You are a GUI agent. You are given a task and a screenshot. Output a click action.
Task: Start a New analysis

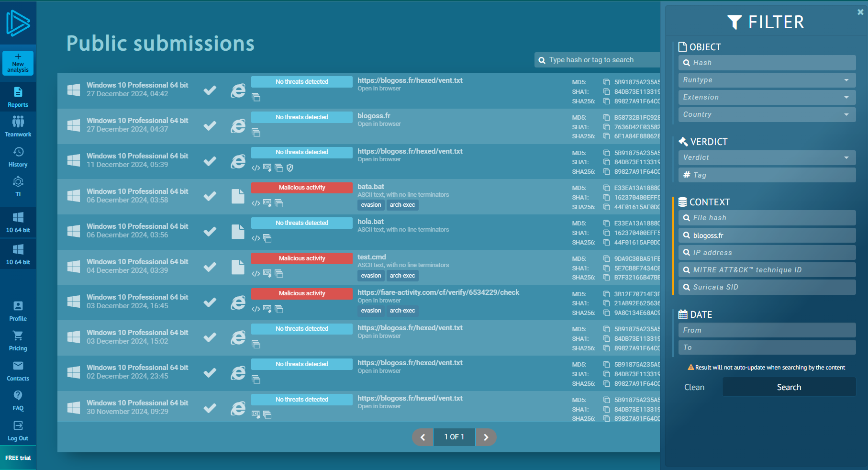coord(18,63)
